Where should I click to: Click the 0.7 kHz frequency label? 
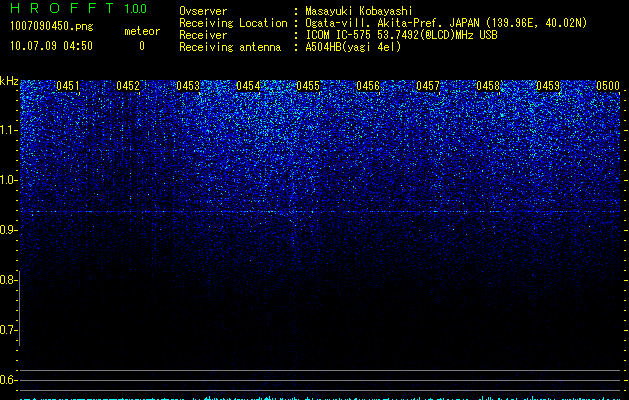tap(8, 330)
